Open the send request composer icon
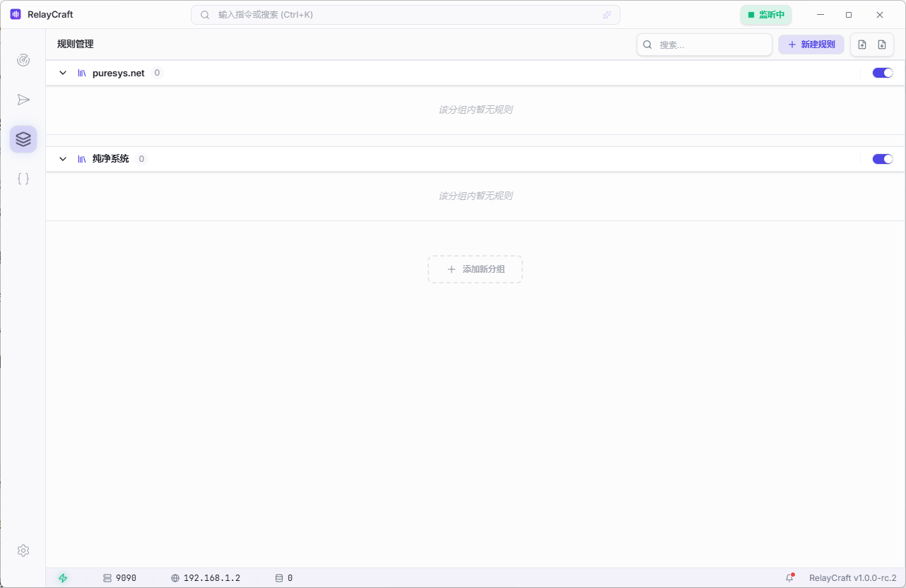 23,100
